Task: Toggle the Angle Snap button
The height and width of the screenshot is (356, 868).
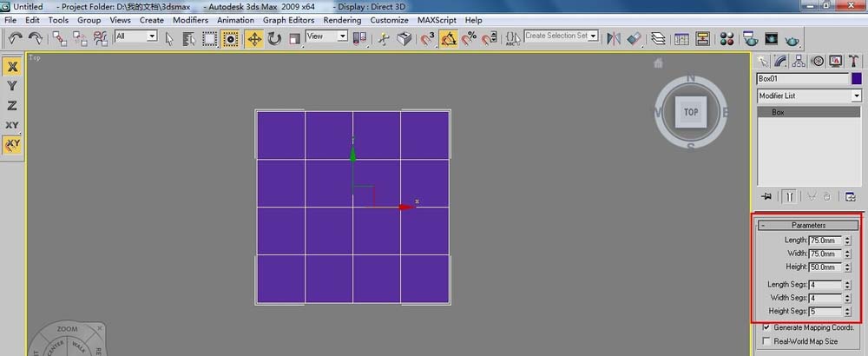Action: [449, 38]
